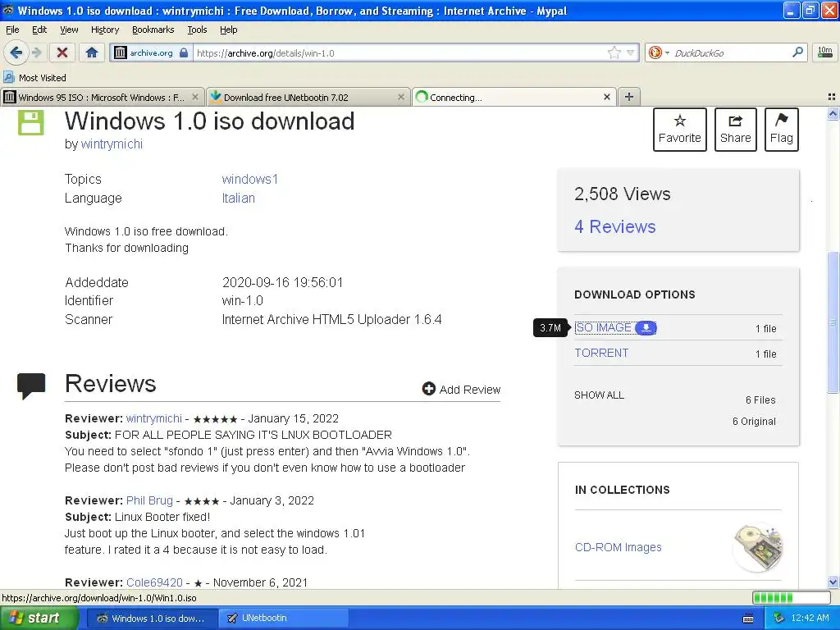Click the windows1 topic link
The height and width of the screenshot is (630, 840).
coord(249,179)
